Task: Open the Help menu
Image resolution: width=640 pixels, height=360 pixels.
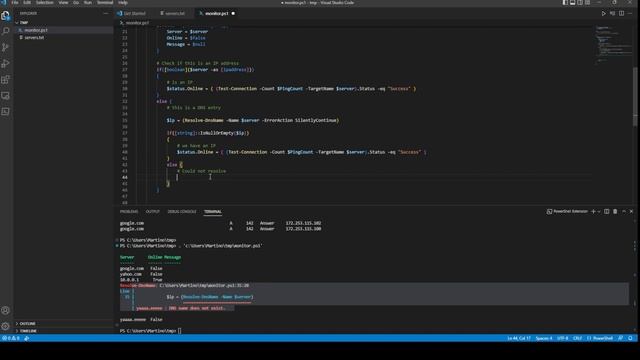Action: point(122,2)
